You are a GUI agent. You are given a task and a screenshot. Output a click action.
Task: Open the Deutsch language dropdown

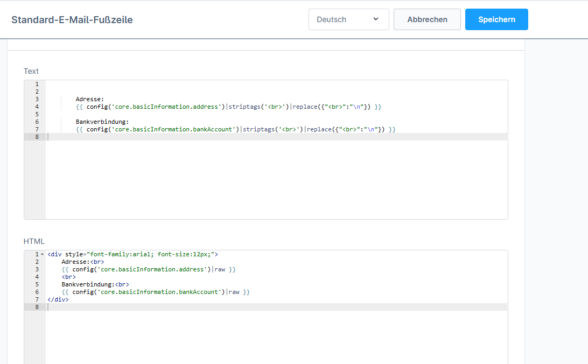pyautogui.click(x=348, y=19)
